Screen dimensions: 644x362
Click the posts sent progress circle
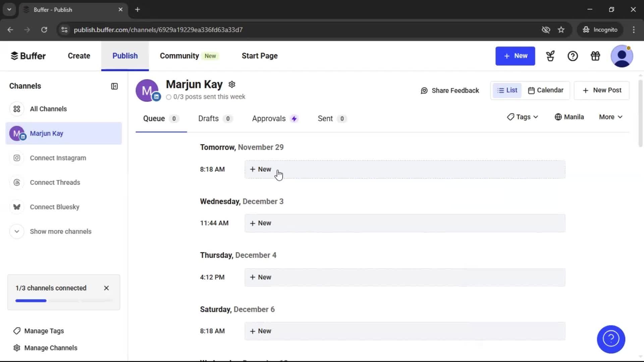point(169,97)
